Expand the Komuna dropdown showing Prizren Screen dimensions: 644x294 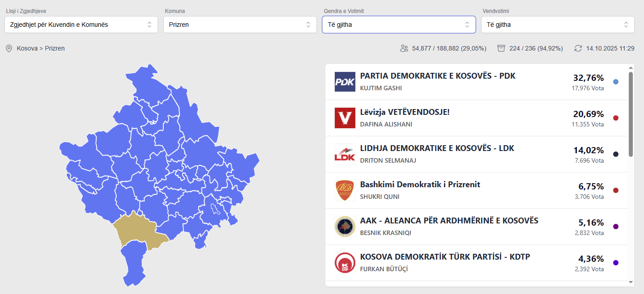point(240,25)
